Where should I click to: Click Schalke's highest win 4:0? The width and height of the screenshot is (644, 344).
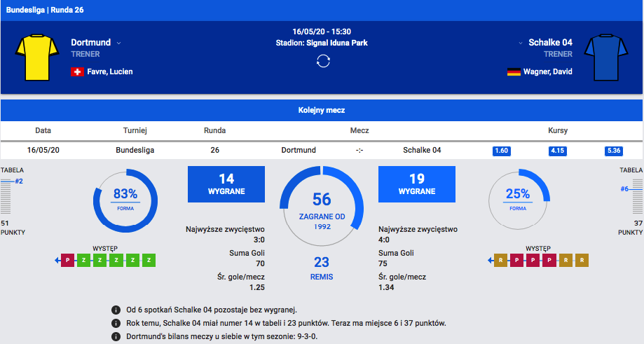tap(384, 240)
